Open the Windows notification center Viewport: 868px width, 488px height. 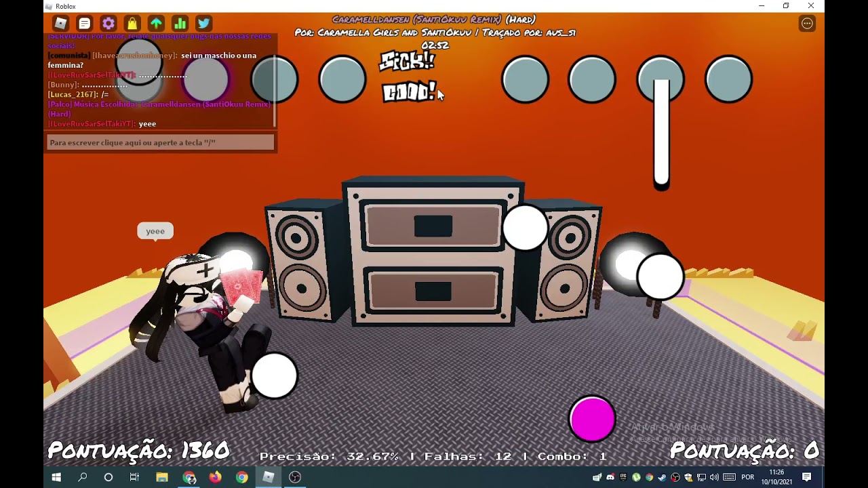pyautogui.click(x=807, y=477)
